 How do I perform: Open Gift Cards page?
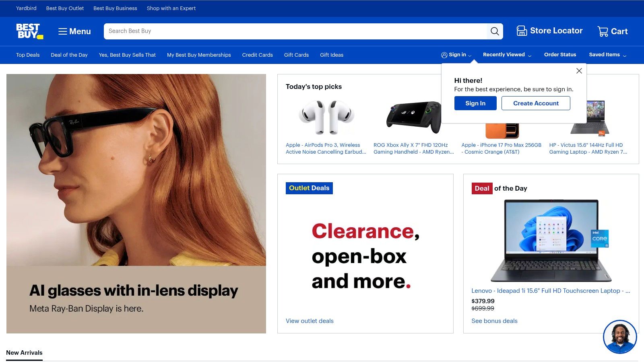[x=296, y=55]
